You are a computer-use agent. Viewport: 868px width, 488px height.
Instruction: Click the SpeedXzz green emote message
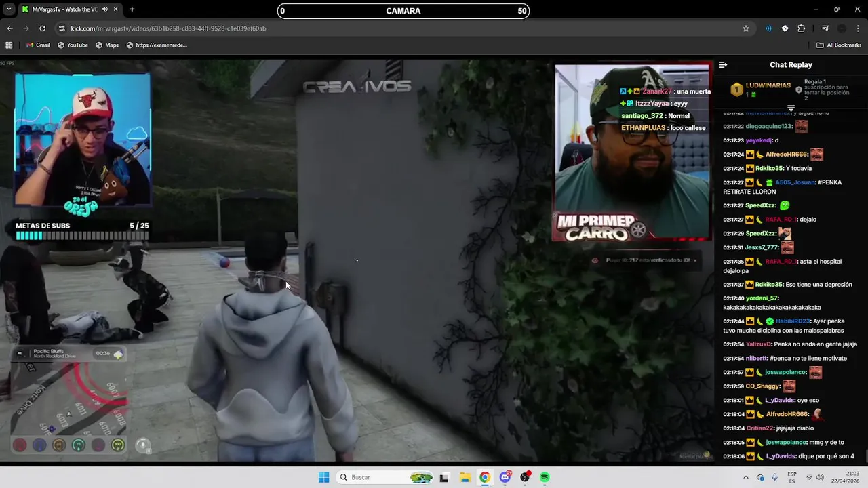pos(785,205)
